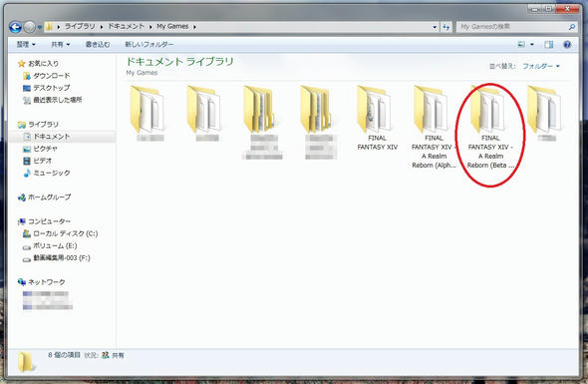588x384 pixels.
Task: Click the My Games search field
Action: [x=512, y=27]
